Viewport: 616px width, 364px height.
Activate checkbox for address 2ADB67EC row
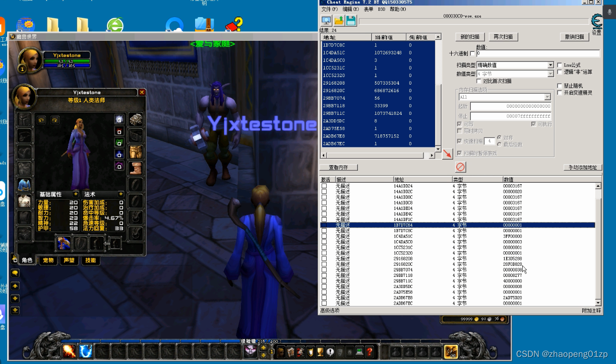pyautogui.click(x=324, y=303)
